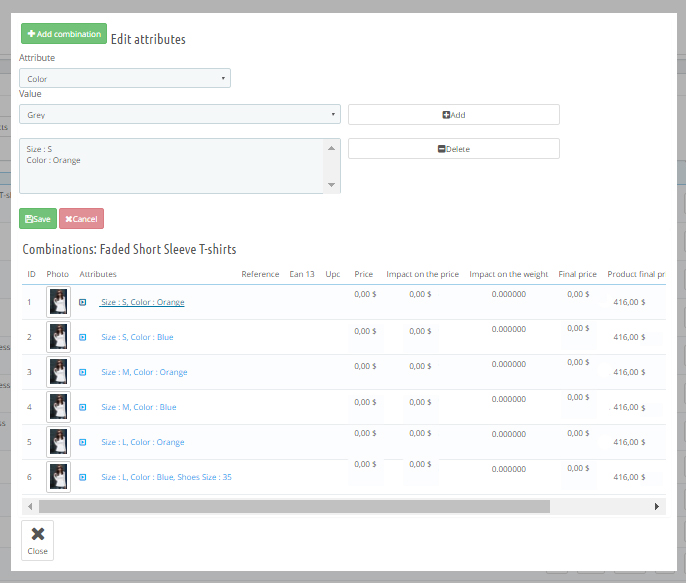This screenshot has width=686, height=583.
Task: Save the attribute combination
Action: (38, 219)
